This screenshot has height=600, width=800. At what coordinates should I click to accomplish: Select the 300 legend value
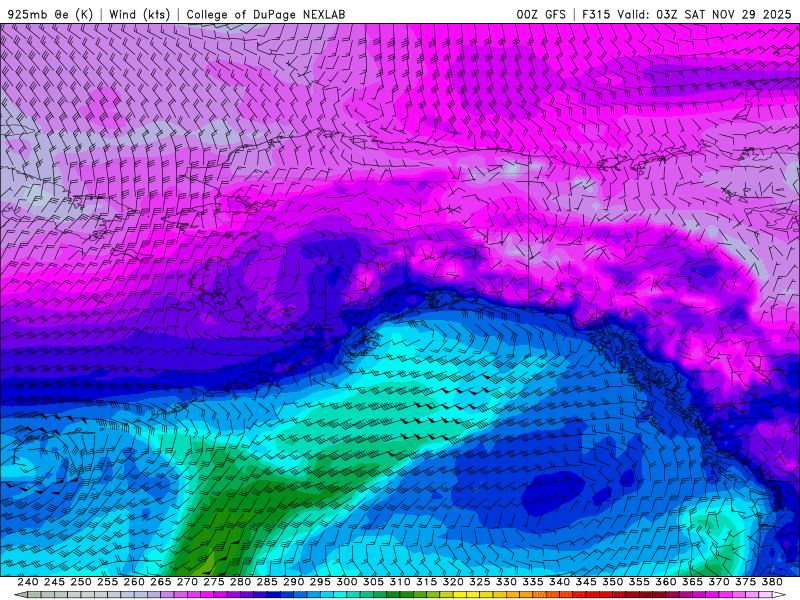[x=346, y=582]
